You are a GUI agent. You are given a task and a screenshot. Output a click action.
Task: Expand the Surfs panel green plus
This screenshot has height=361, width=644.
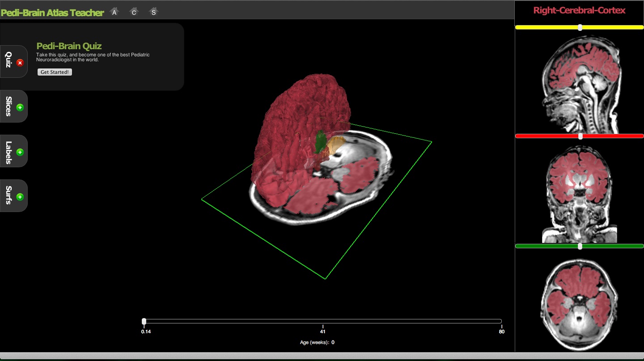[20, 197]
